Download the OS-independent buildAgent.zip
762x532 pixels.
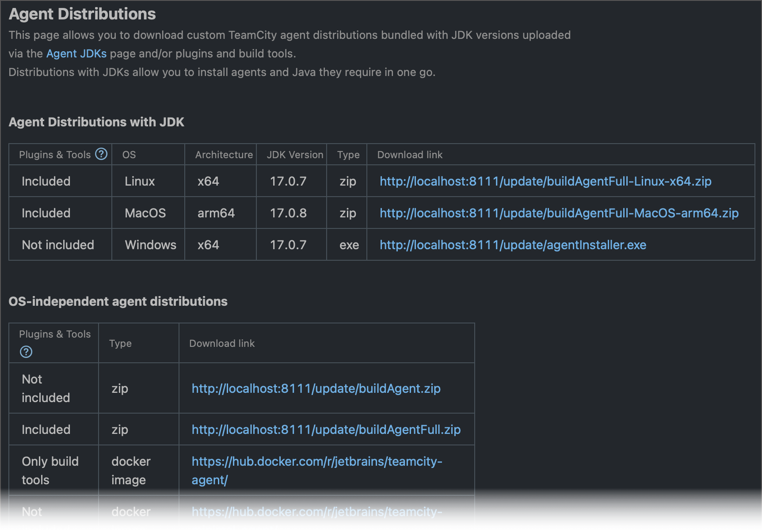(316, 388)
